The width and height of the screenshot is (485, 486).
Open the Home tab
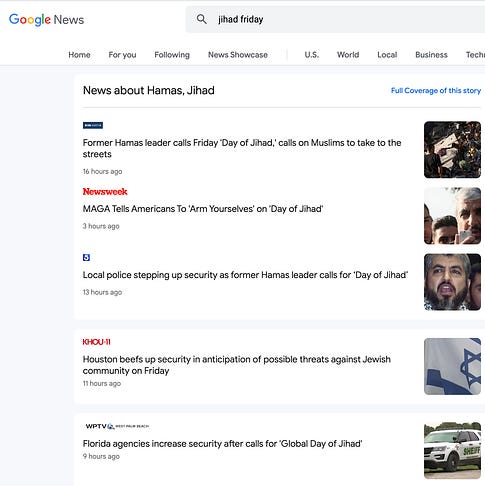79,55
